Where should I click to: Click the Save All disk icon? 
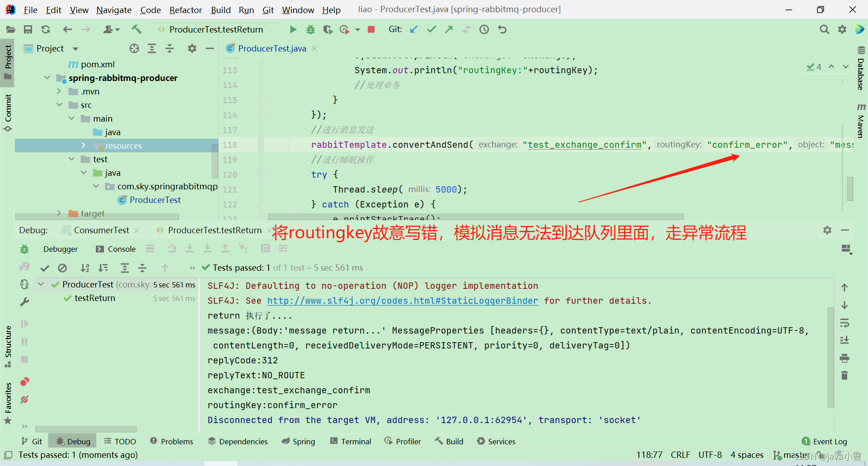point(28,29)
